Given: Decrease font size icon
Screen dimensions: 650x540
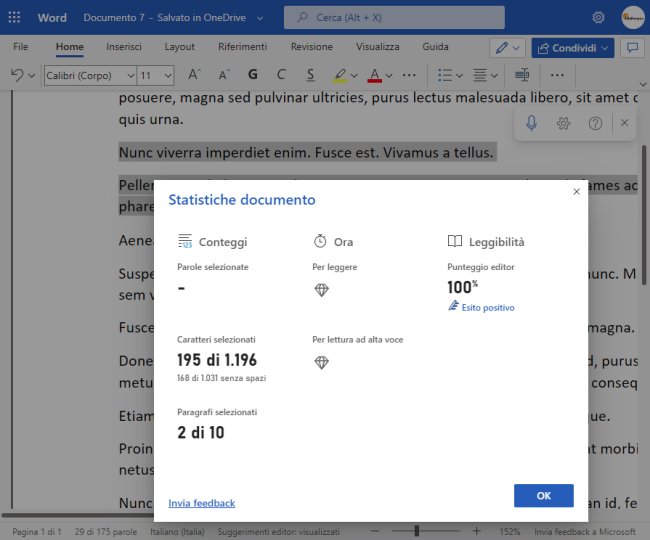Looking at the screenshot, I should tap(224, 75).
